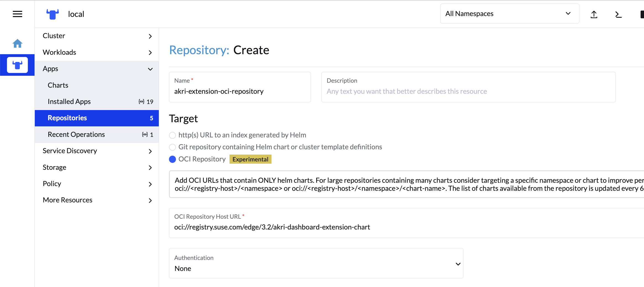Viewport: 644px width, 287px height.
Task: Click the Home house icon
Action: [17, 43]
